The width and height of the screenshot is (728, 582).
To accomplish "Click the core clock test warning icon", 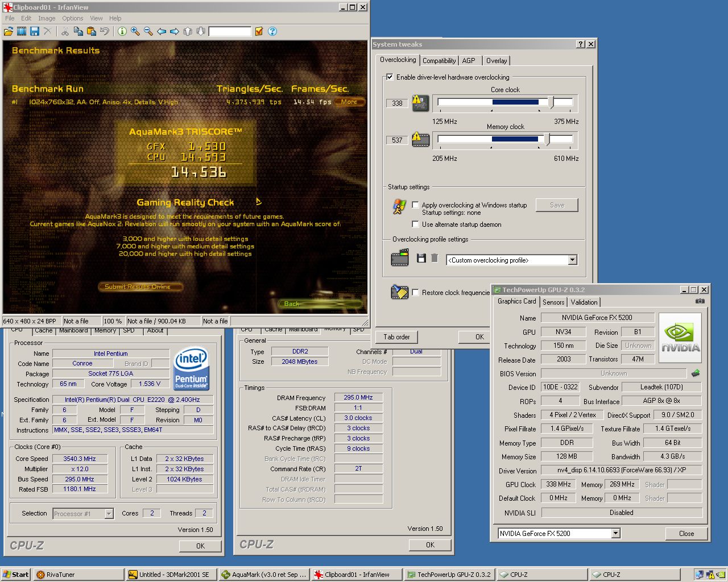I will pyautogui.click(x=420, y=103).
